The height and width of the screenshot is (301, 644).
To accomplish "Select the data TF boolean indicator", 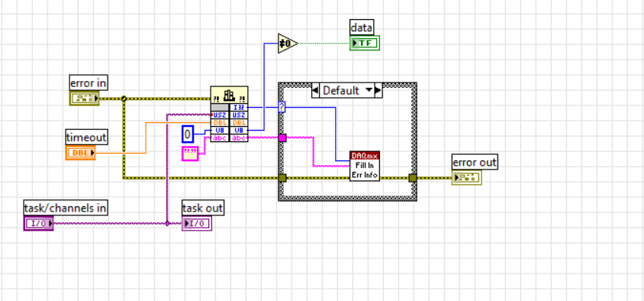I will click(x=365, y=43).
